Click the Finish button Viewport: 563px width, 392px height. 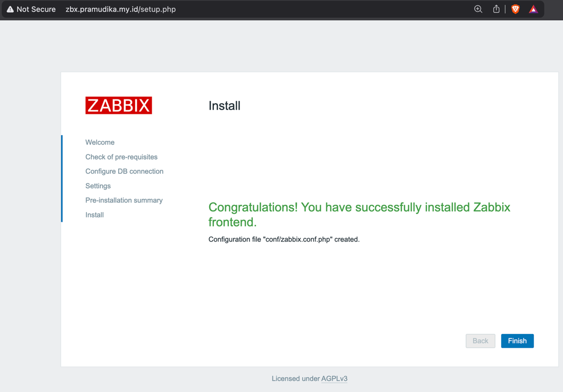point(517,340)
